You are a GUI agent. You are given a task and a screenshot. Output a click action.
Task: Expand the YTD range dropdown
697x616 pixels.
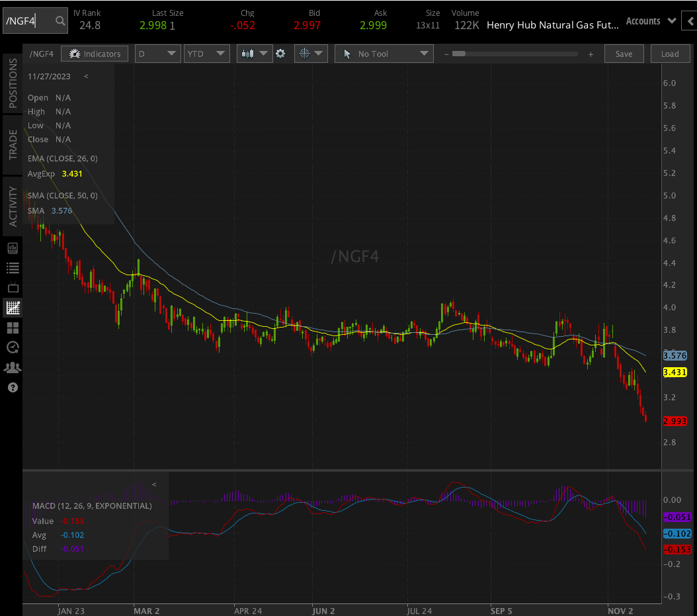[206, 54]
